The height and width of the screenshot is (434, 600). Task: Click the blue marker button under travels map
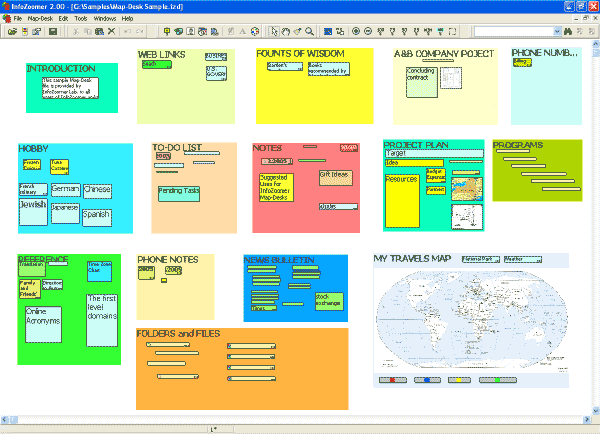(x=427, y=380)
